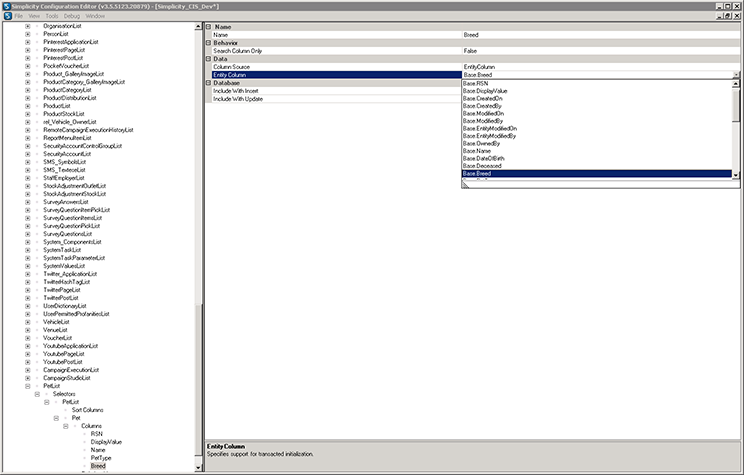
Task: Select Base.EntityModifiedBy in dropdown list
Action: click(597, 136)
